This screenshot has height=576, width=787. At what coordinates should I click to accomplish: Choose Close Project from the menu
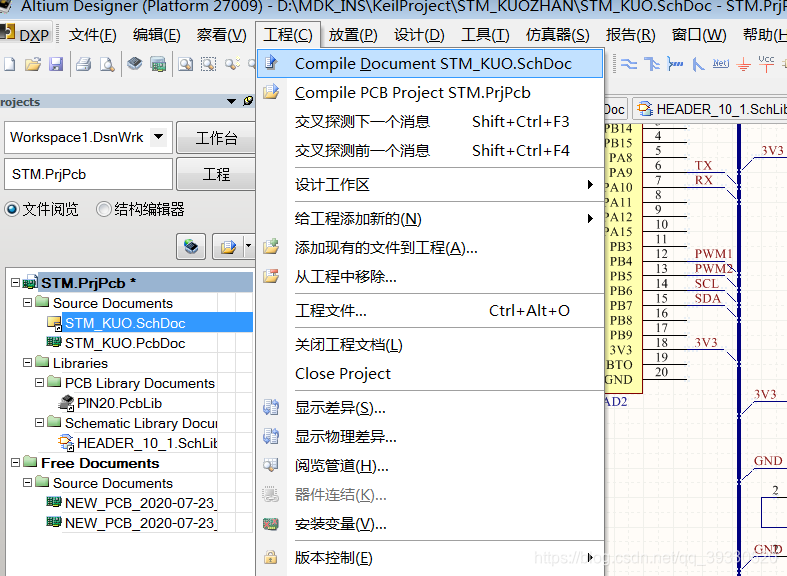point(431,373)
